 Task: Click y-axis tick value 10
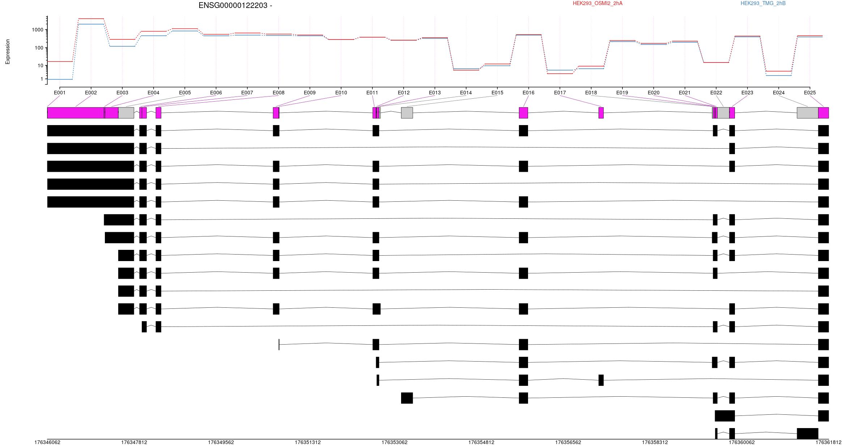tap(41, 66)
